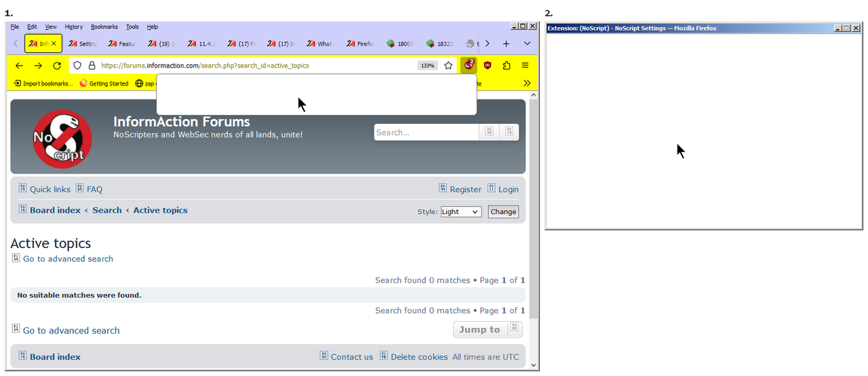This screenshot has height=376, width=868.
Task: Click the NoScript forum logo
Action: 62,139
